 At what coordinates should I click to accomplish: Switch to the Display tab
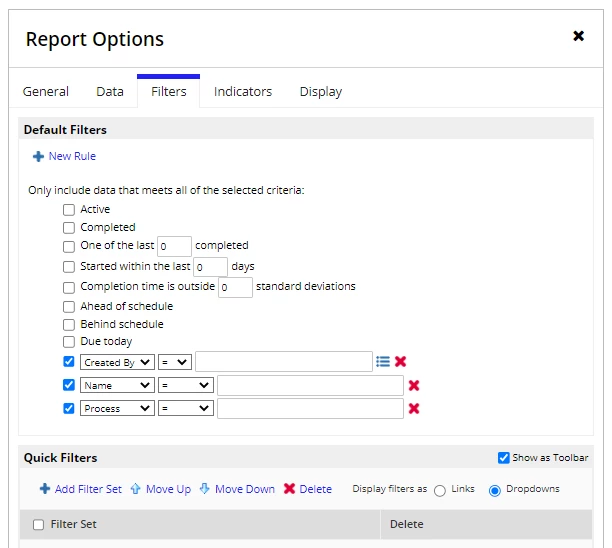click(320, 92)
